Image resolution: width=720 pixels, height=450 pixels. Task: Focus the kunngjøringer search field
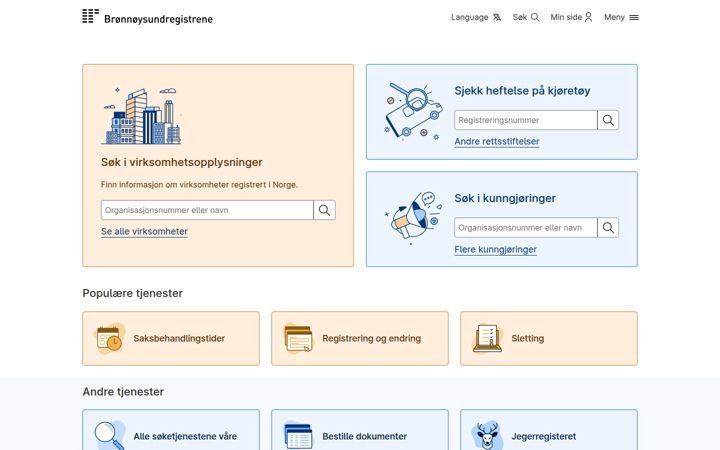[526, 228]
